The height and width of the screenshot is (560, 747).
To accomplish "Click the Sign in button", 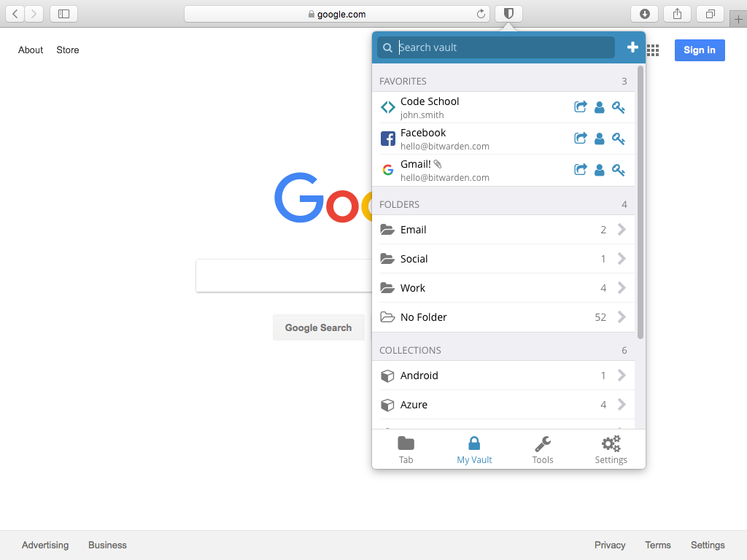I will (699, 50).
